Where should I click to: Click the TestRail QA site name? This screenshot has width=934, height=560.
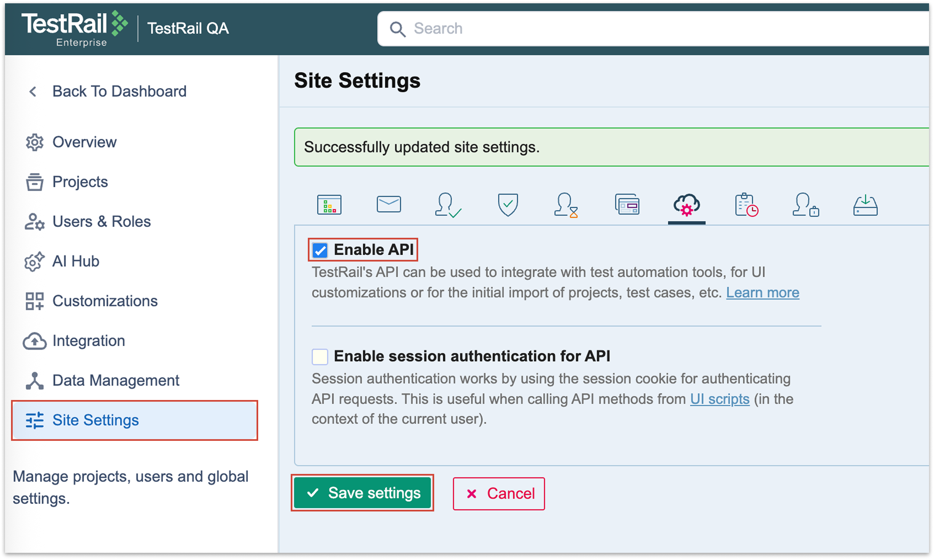[x=188, y=29]
